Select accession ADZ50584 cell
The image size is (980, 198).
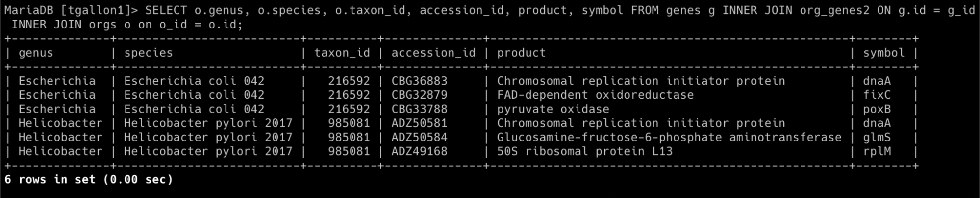[x=419, y=137]
